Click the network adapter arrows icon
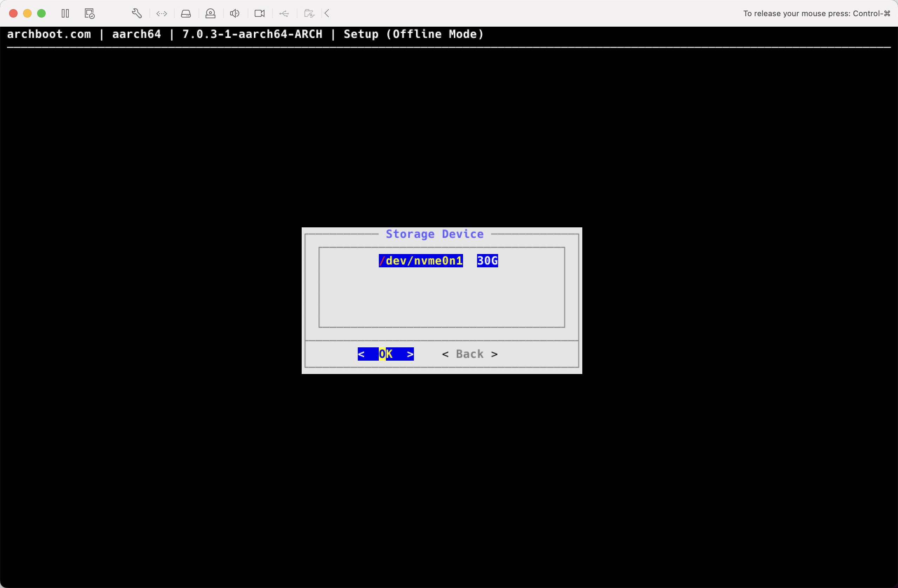The image size is (898, 588). [161, 14]
